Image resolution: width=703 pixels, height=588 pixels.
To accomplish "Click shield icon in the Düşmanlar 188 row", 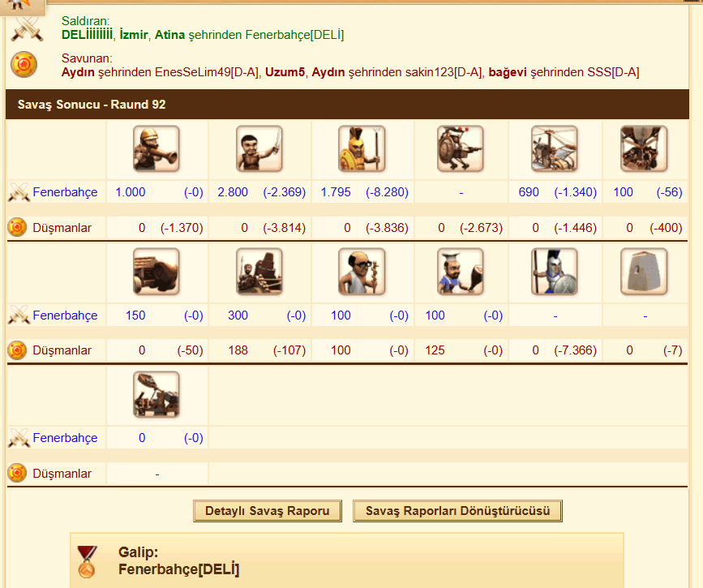I will (17, 350).
